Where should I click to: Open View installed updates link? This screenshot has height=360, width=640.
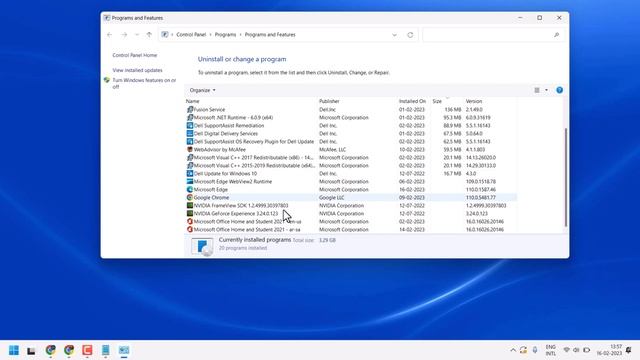click(x=138, y=70)
